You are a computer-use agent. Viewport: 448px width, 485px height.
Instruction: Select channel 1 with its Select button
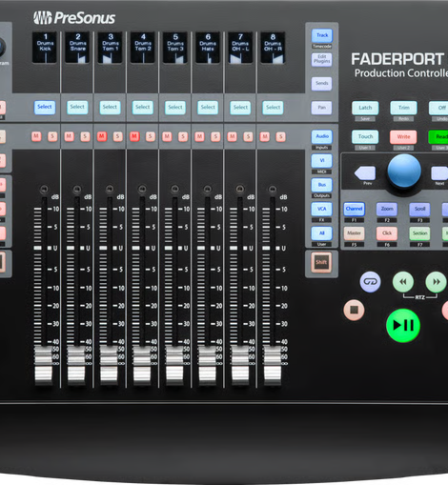click(45, 107)
